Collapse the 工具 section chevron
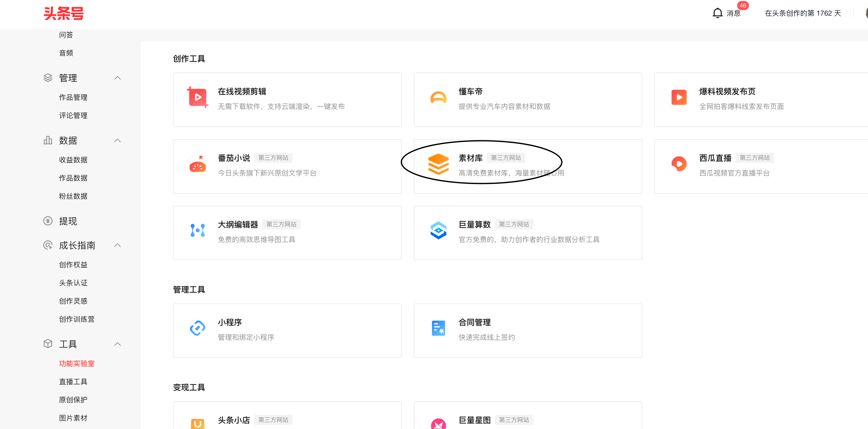Image resolution: width=868 pixels, height=429 pixels. point(118,344)
